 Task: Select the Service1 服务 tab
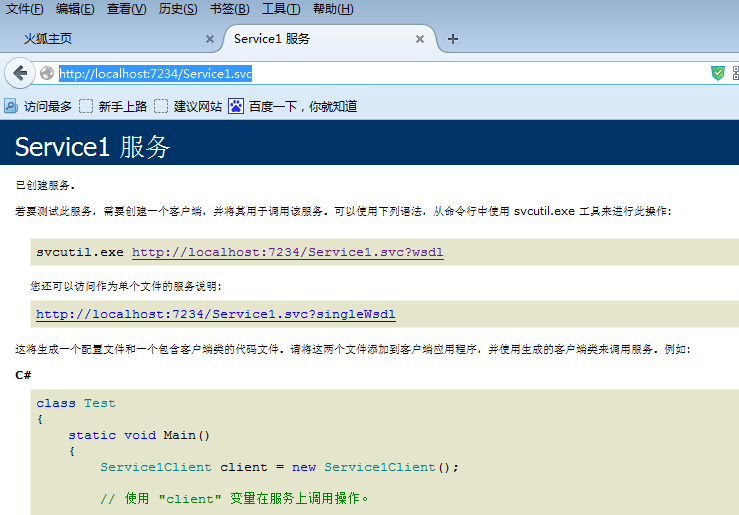328,39
